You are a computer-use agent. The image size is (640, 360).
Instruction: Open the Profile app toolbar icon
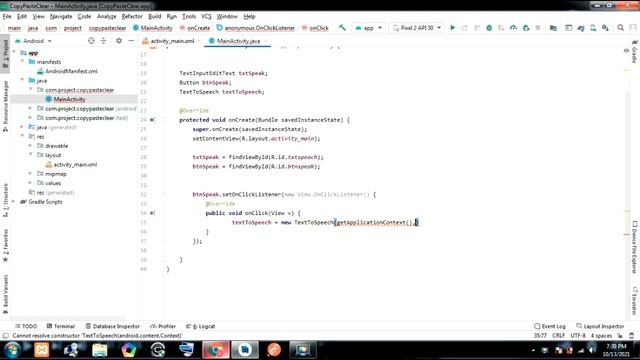coord(513,28)
